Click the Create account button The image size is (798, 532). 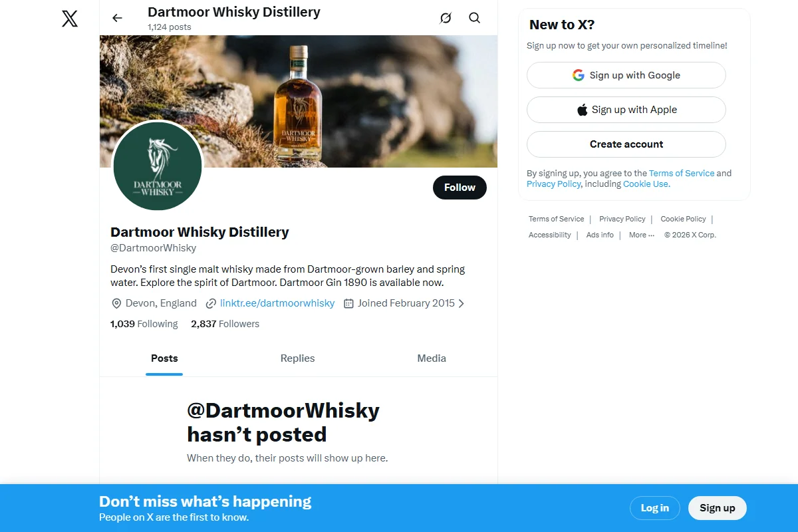(626, 144)
